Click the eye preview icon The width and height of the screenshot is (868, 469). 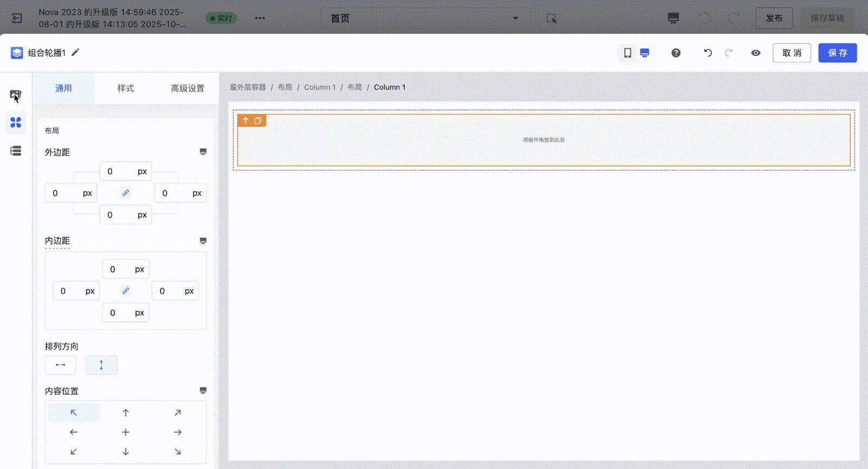tap(756, 53)
